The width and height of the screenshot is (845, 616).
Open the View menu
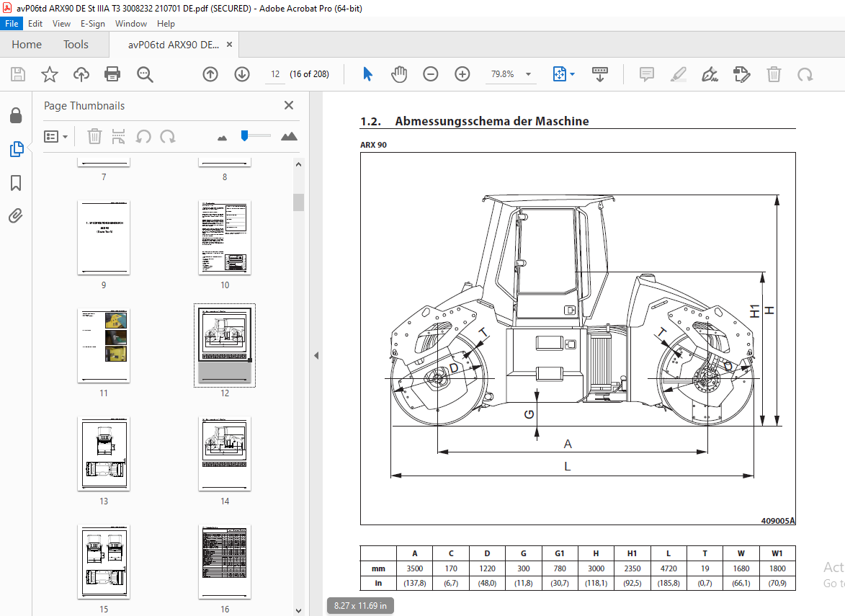[x=61, y=24]
